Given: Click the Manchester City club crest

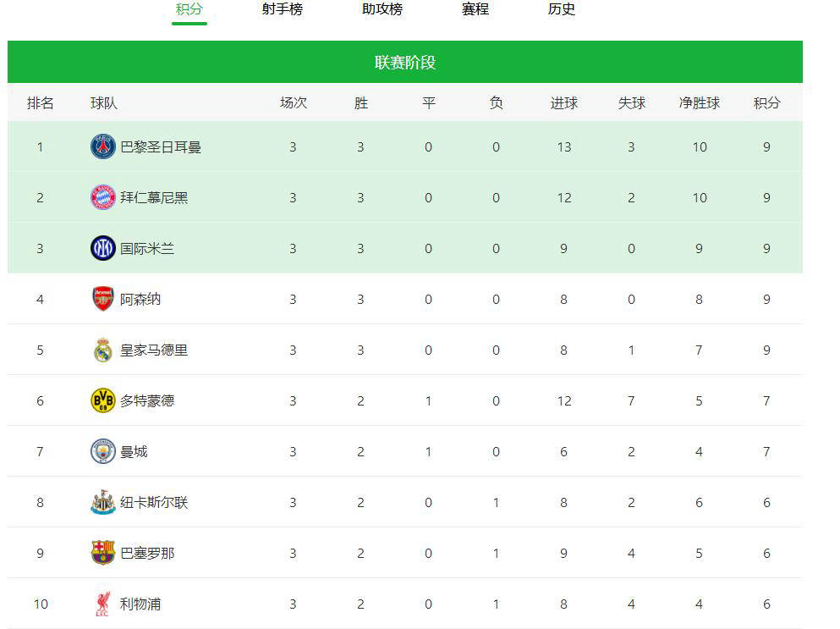Looking at the screenshot, I should point(102,450).
